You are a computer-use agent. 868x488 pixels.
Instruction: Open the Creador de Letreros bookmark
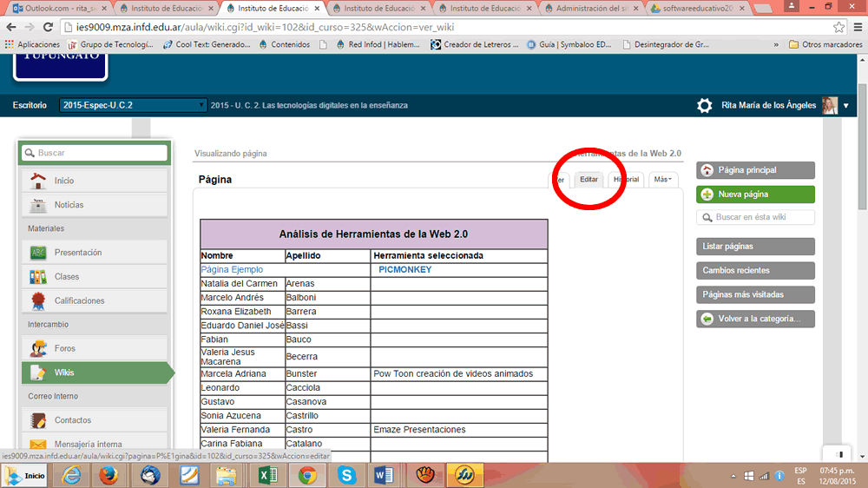475,44
